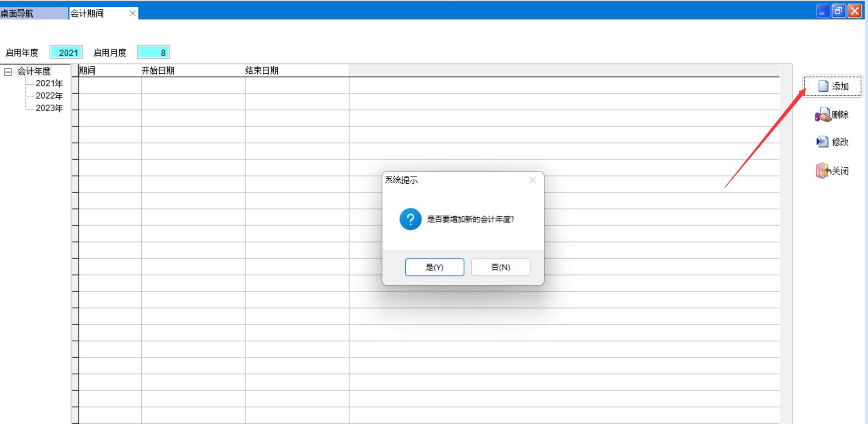This screenshot has height=424, width=868.
Task: Close the 系统提示 dialog with X
Action: 532,180
